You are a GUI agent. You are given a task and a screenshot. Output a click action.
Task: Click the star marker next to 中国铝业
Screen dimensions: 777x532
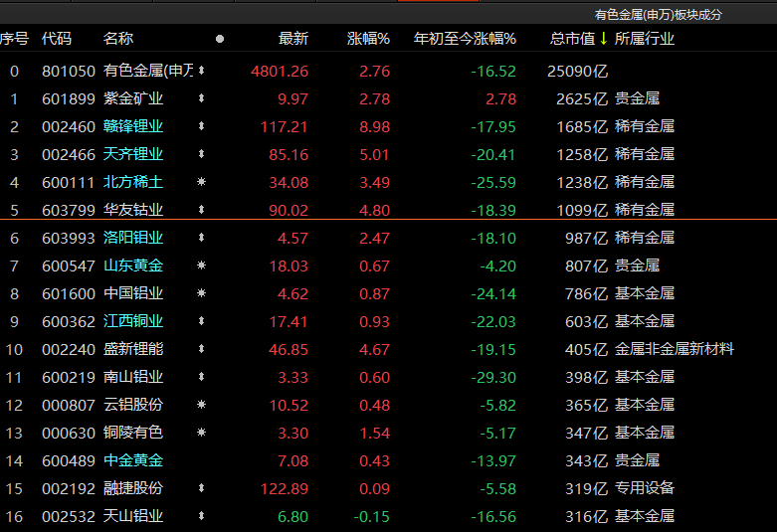(201, 293)
